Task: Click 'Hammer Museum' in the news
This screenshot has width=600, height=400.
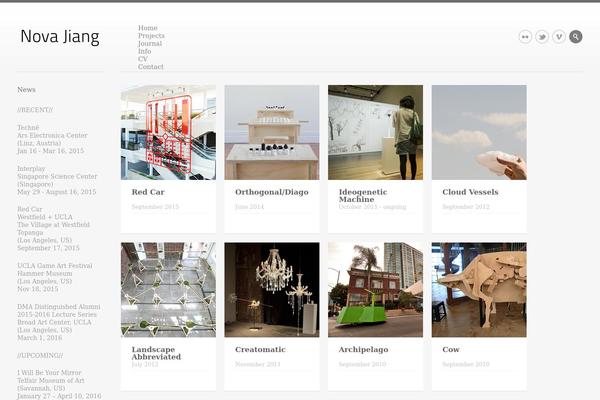Action: 44,274
